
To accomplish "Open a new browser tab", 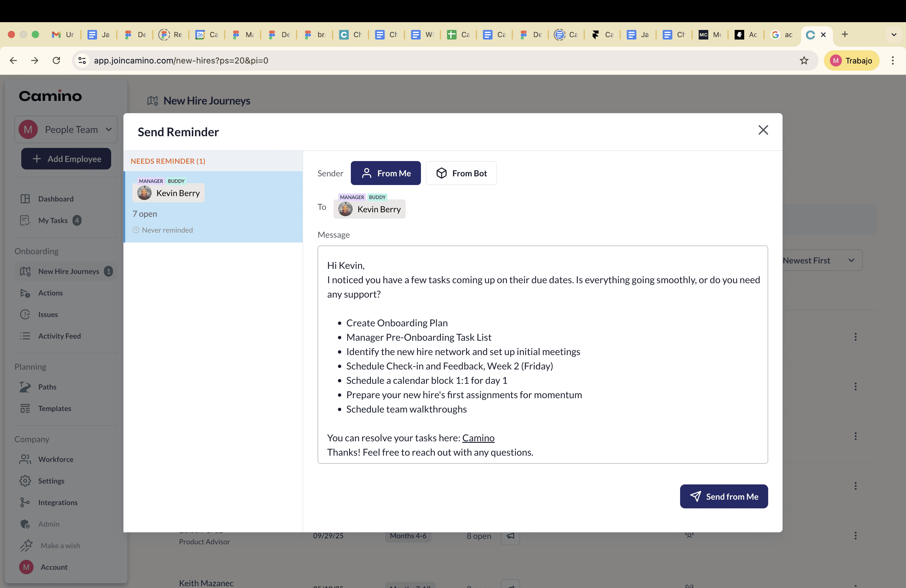I will (x=845, y=35).
